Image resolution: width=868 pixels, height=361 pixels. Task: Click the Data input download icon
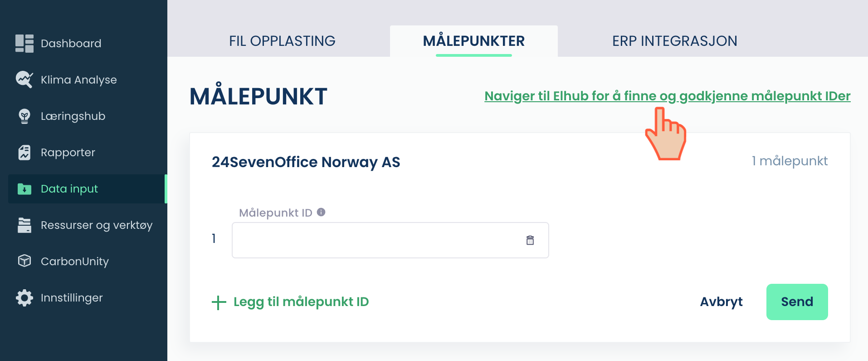24,189
